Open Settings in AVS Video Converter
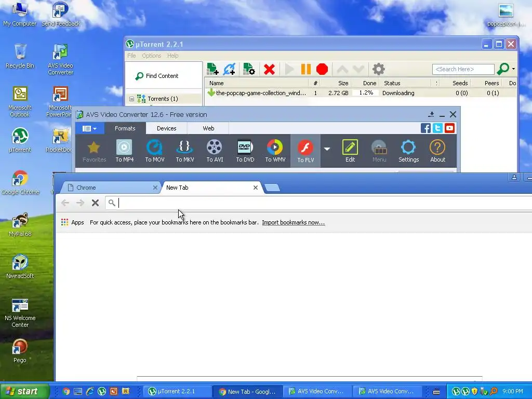The width and height of the screenshot is (532, 399). 408,151
